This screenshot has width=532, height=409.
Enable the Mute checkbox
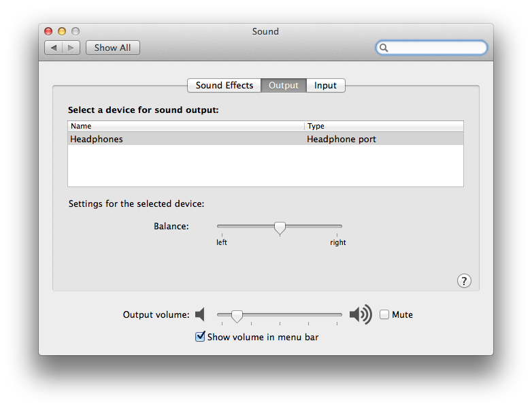click(384, 314)
